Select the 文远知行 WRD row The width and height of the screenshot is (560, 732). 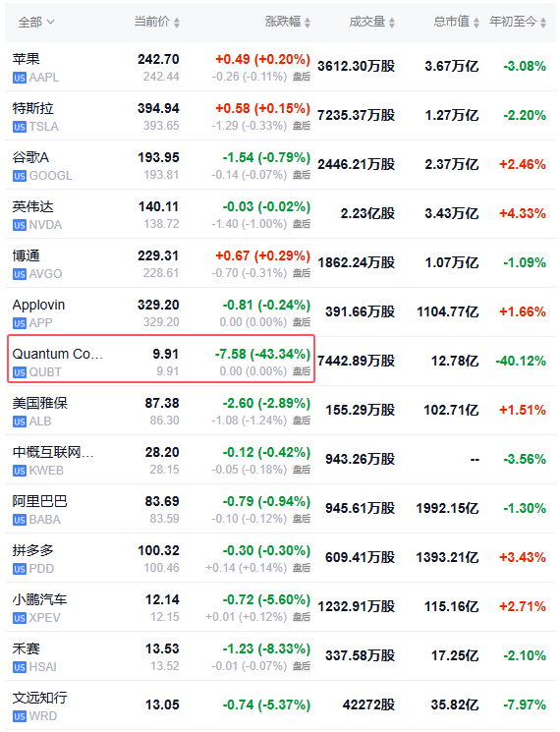click(280, 704)
